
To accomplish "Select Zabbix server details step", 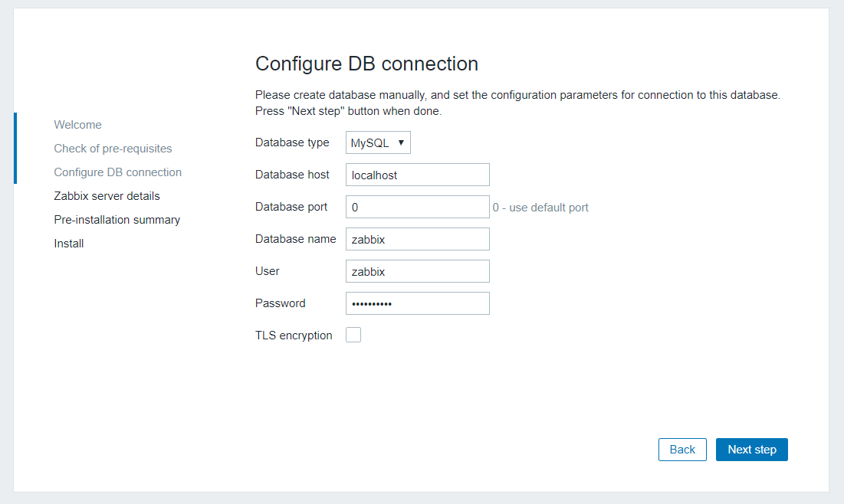I will (x=107, y=196).
